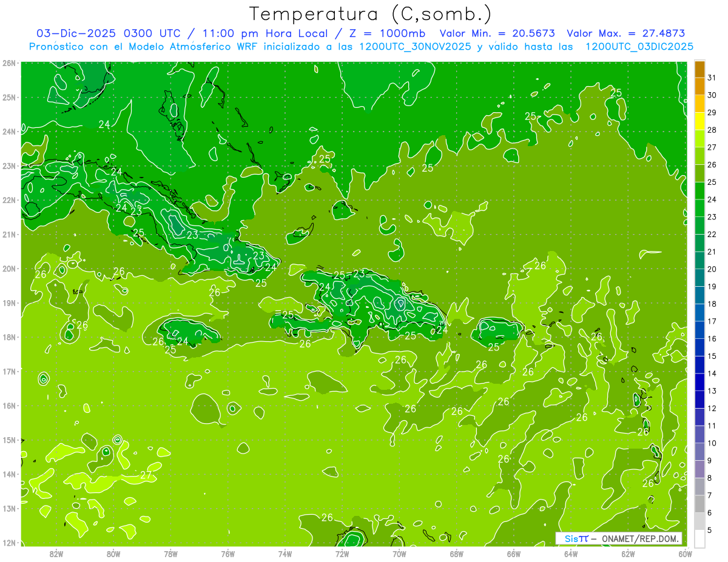Click the '25N' latitude axis label

pos(9,97)
